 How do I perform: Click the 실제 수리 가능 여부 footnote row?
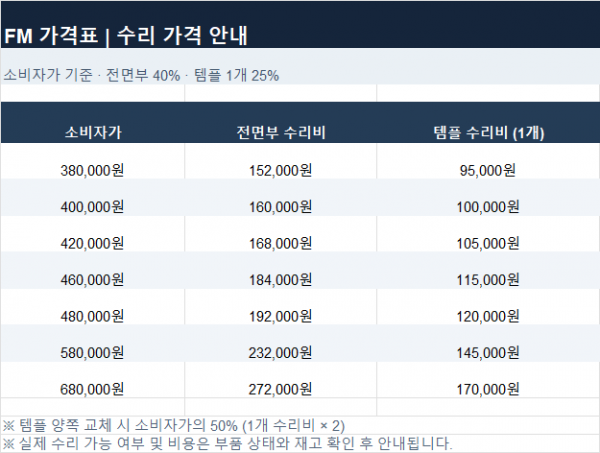(x=300, y=444)
